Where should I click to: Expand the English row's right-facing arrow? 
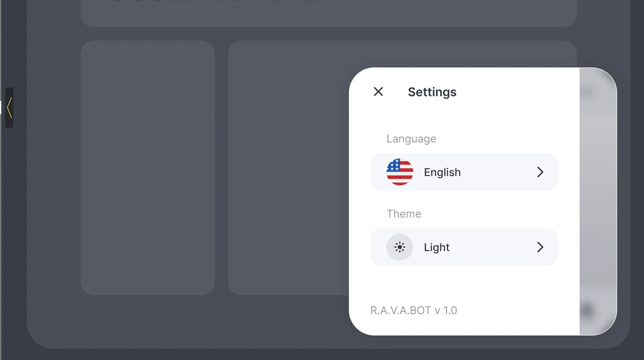541,172
